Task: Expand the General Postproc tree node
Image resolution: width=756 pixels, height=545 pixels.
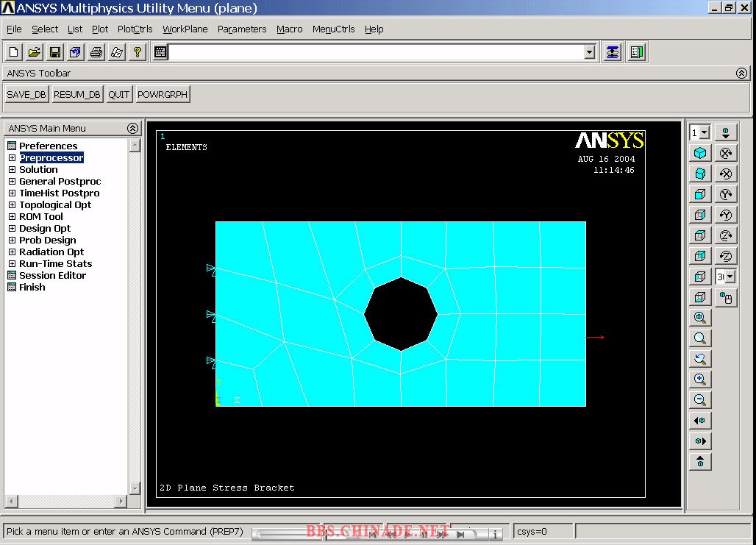Action: [x=12, y=182]
